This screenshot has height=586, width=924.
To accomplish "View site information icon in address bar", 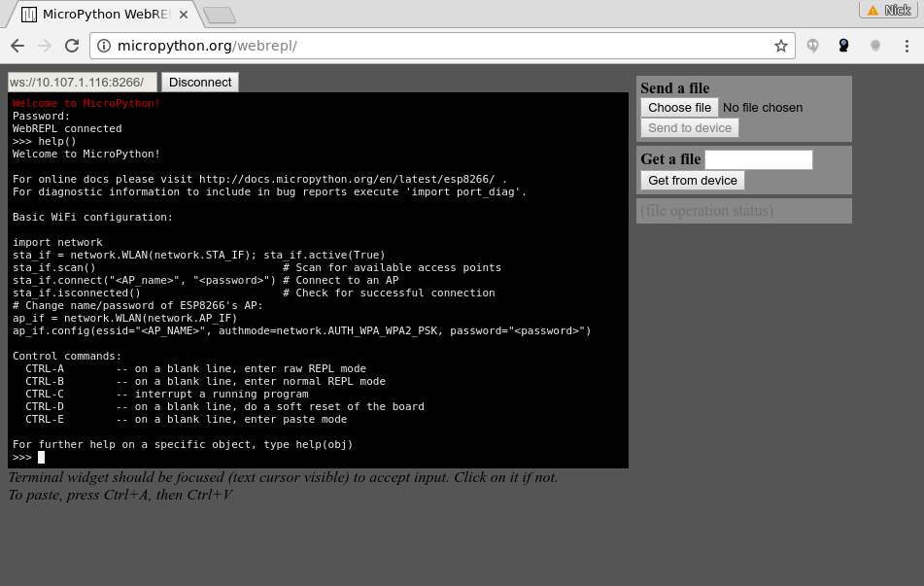I will (104, 46).
